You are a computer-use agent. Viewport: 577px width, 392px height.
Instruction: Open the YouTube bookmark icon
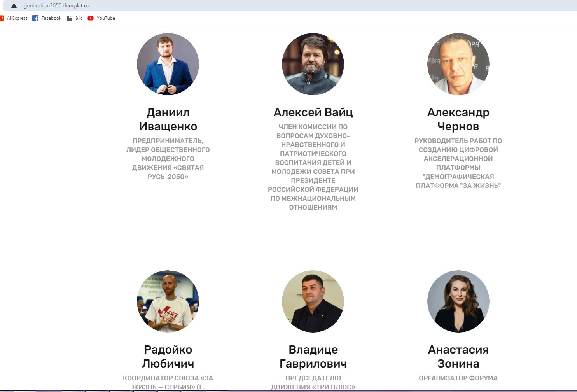91,18
